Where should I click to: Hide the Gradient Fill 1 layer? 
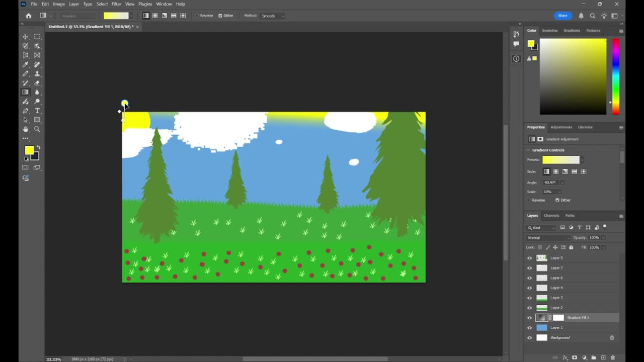pos(529,318)
